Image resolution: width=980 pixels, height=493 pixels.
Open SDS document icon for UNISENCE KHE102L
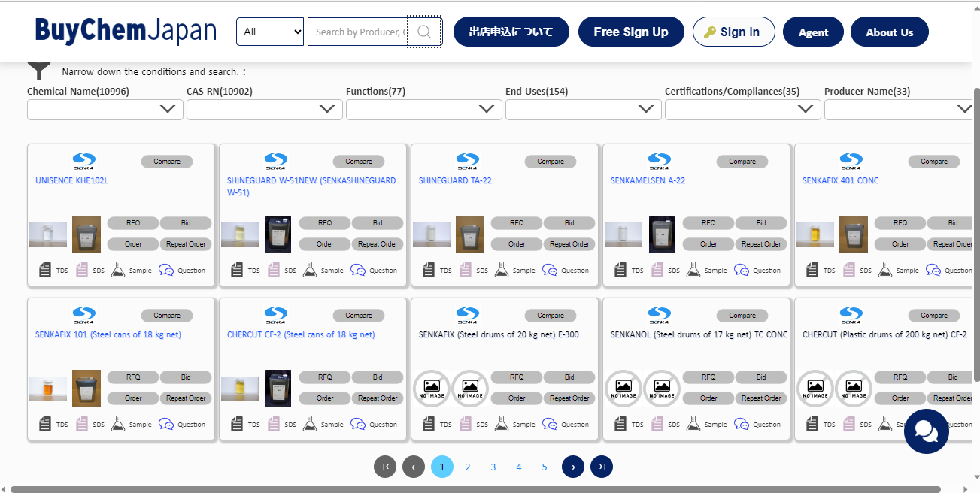(x=82, y=270)
